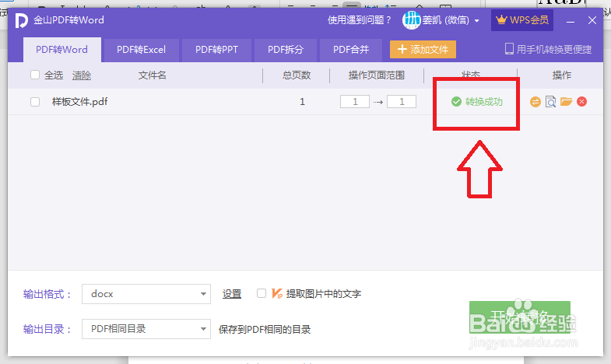The image size is (611, 364).
Task: Click the 添加文件 button
Action: (x=423, y=50)
